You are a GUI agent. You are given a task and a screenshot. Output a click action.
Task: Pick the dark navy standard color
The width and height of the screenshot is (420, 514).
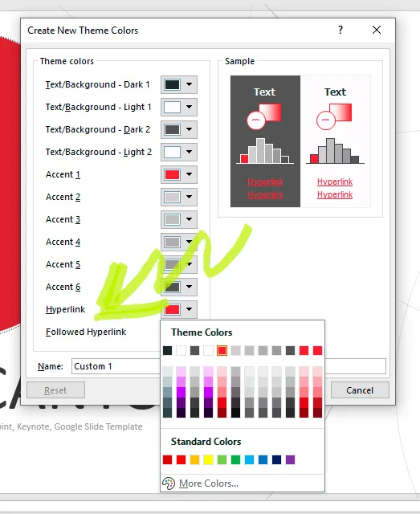click(276, 459)
